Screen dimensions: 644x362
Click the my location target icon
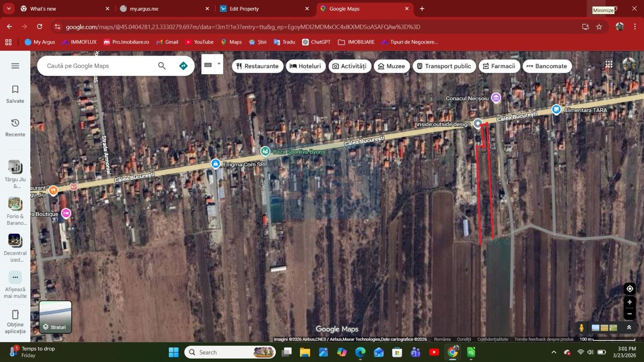point(630,289)
